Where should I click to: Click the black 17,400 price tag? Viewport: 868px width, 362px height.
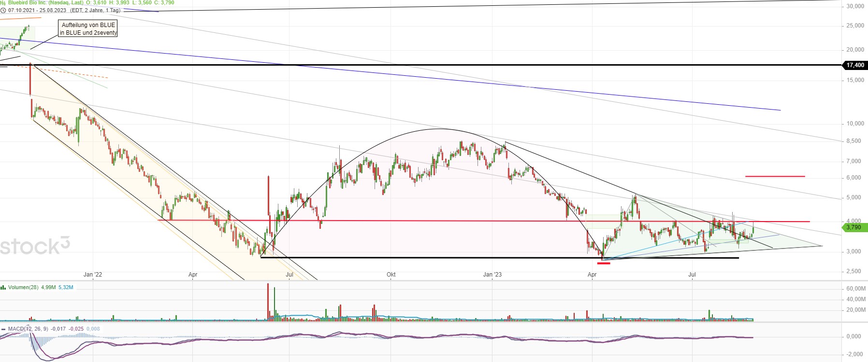click(x=855, y=65)
